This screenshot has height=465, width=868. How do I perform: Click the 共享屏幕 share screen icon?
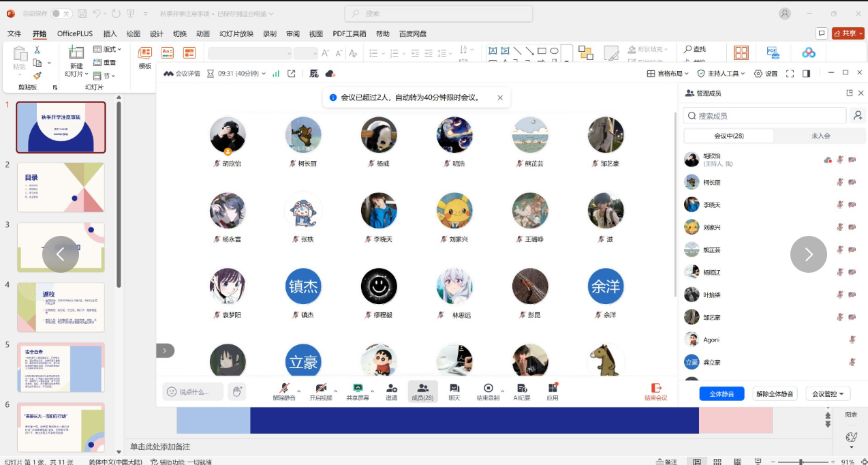(358, 389)
